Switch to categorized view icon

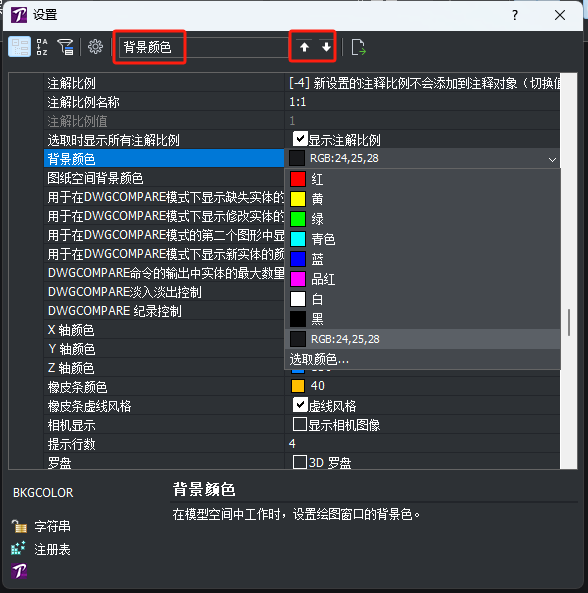19,47
